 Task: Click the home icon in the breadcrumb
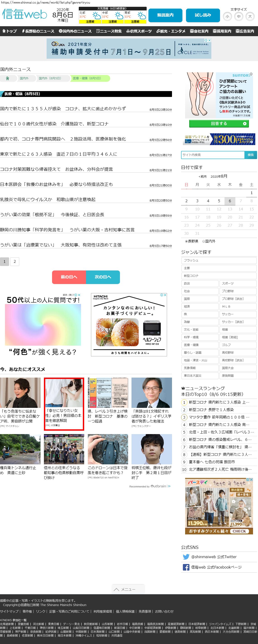[7, 78]
